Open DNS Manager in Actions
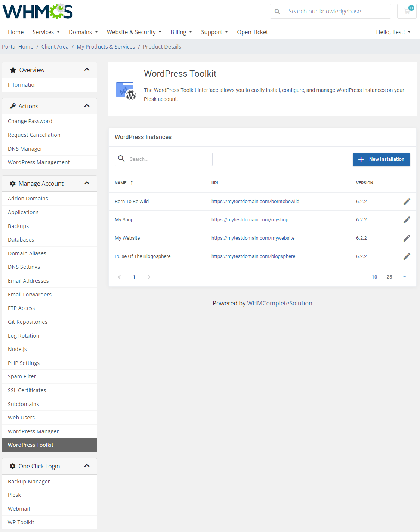420x532 pixels. pyautogui.click(x=49, y=149)
